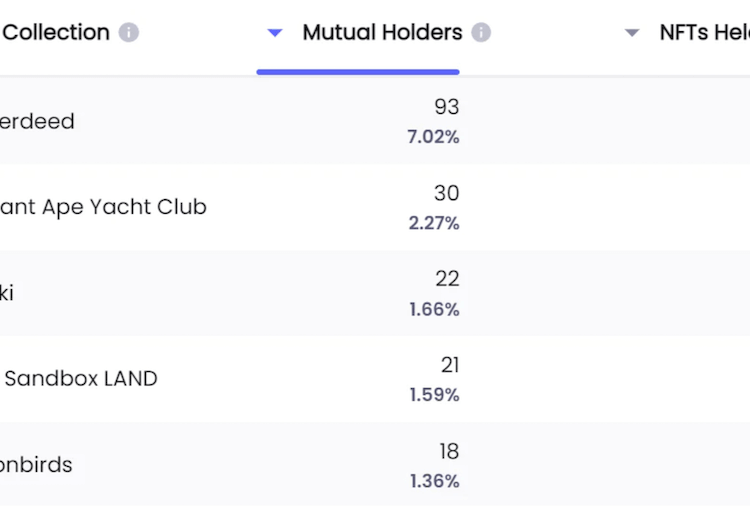
Task: Click the 1.36% percentage value
Action: [434, 481]
